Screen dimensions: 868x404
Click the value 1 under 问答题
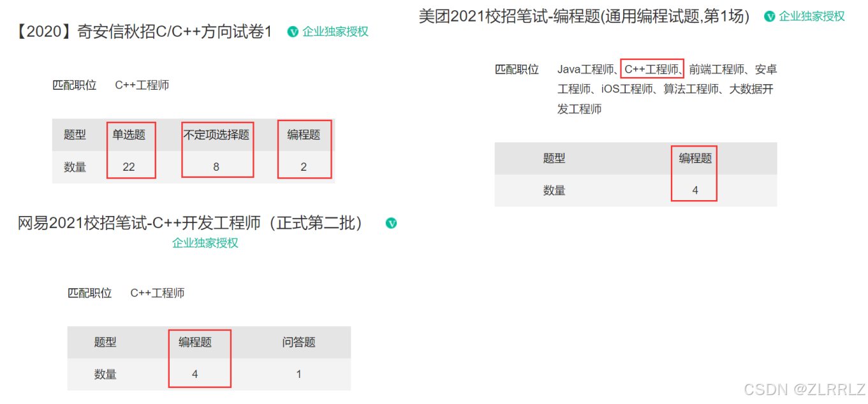click(x=299, y=374)
